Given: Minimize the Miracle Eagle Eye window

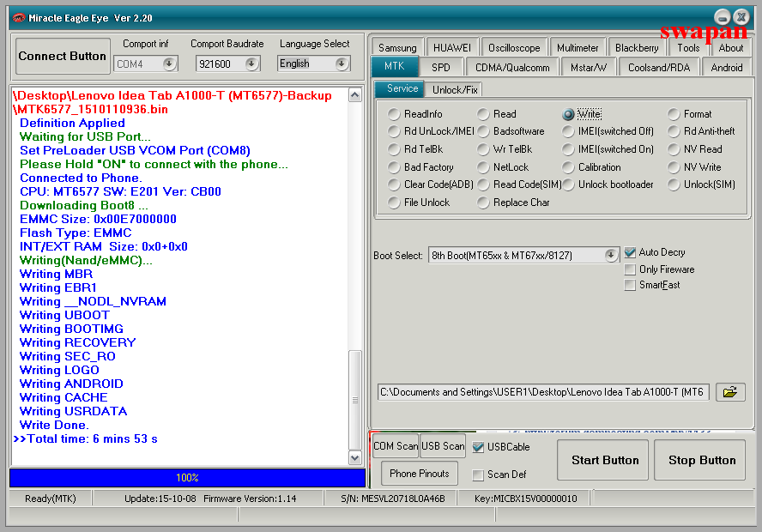Looking at the screenshot, I should pyautogui.click(x=723, y=17).
